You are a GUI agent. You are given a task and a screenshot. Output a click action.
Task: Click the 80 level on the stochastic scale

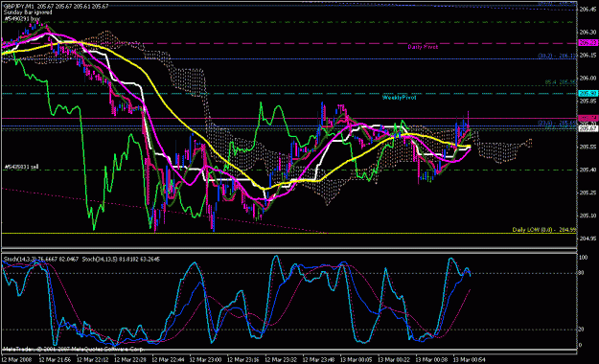pyautogui.click(x=582, y=273)
